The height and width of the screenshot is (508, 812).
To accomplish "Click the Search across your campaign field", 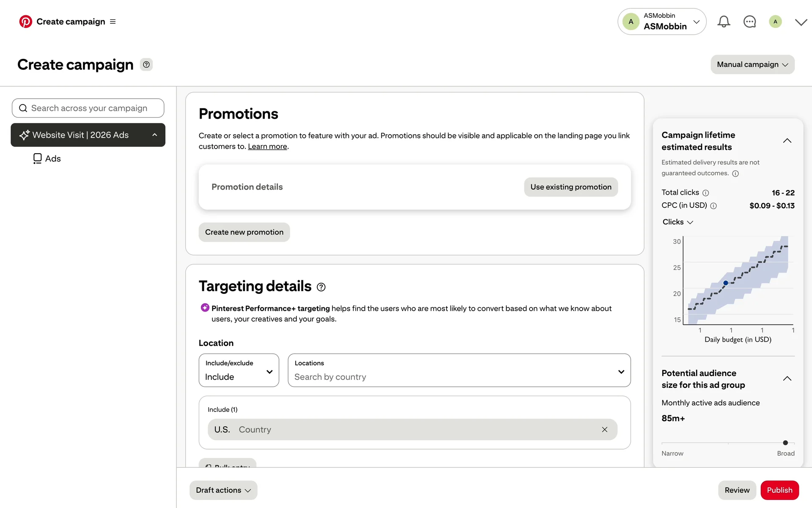I will pos(88,108).
